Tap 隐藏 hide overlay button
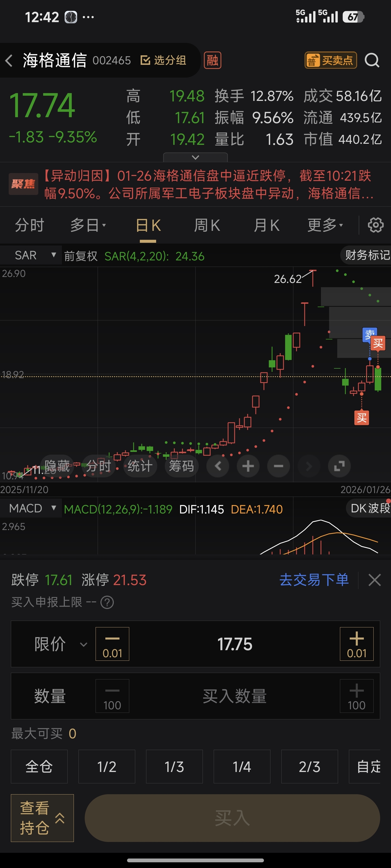Viewport: 391px width, 868px height. [x=57, y=466]
